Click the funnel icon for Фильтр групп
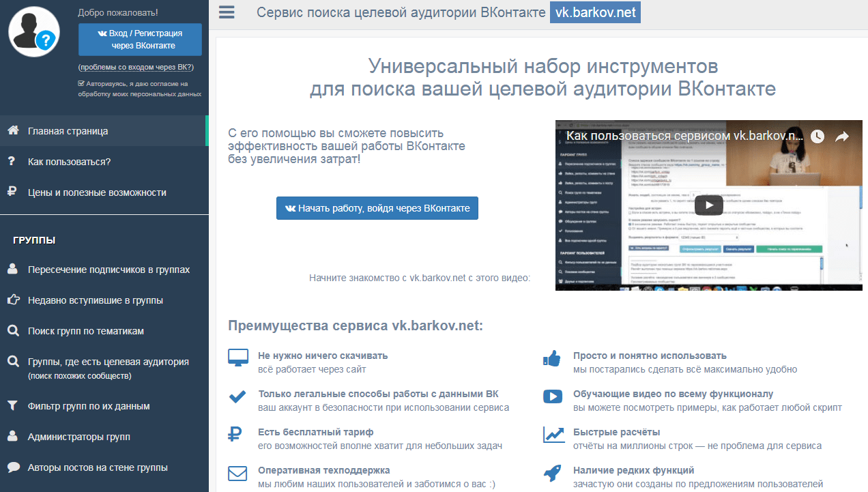The image size is (868, 492). click(x=12, y=406)
